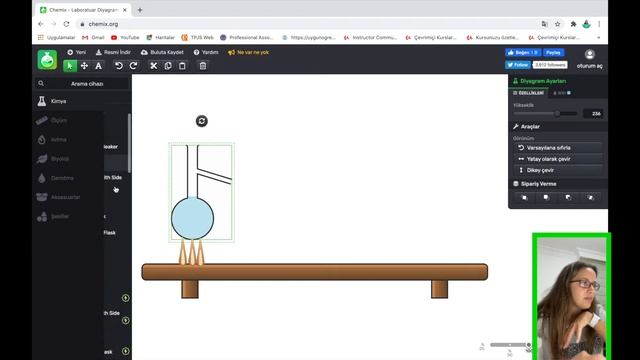Click the third ordering icon under Sipariş Verme

pyautogui.click(x=568, y=198)
